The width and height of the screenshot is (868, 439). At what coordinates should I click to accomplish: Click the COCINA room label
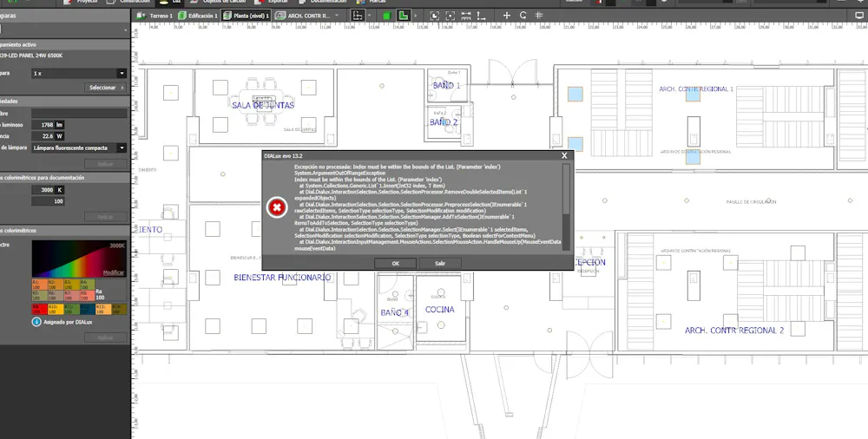coord(439,310)
